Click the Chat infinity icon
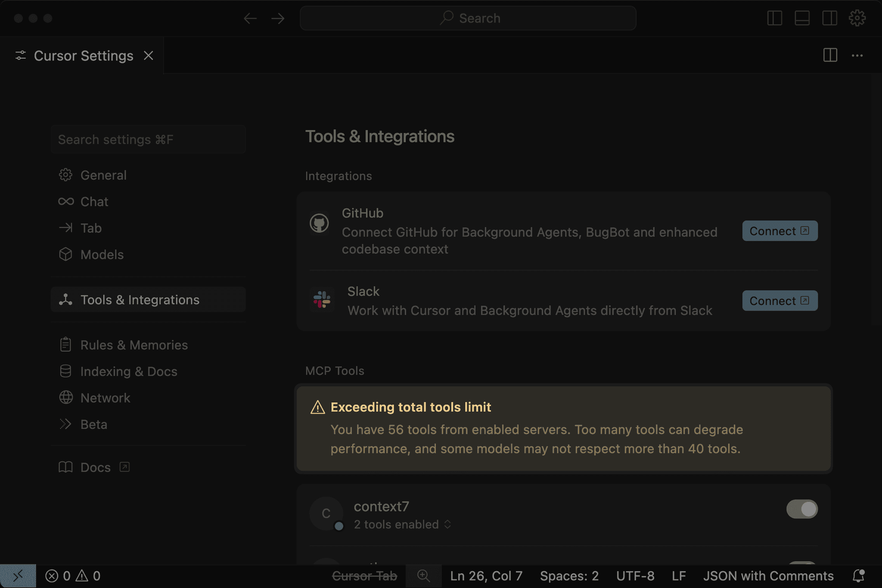Viewport: 882px width, 588px height. 66,202
